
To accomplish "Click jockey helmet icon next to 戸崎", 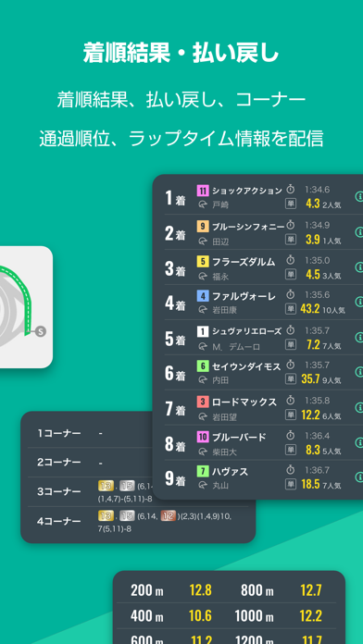I will point(202,204).
